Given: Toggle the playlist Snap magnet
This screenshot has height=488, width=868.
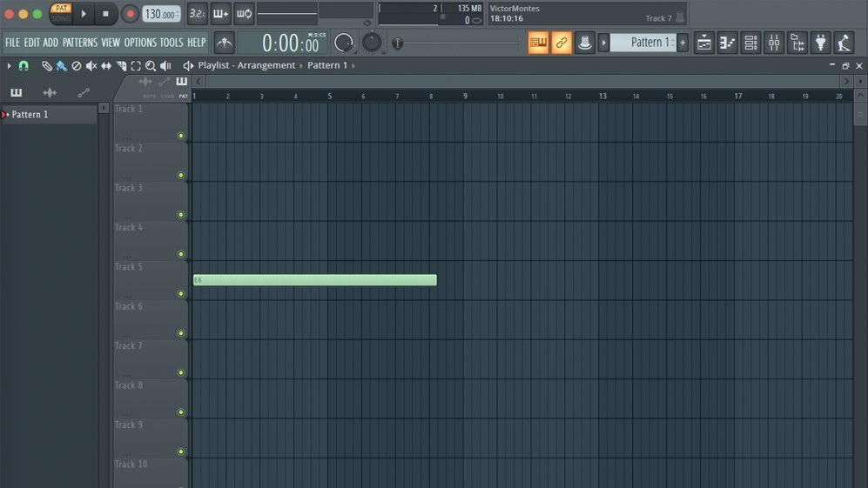Looking at the screenshot, I should [24, 66].
